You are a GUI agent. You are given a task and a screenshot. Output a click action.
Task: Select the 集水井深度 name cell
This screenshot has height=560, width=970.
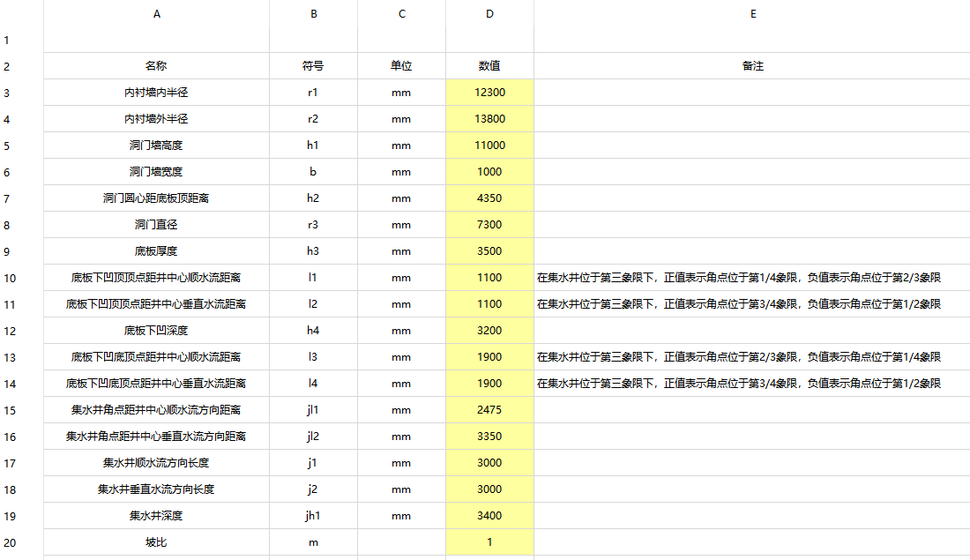pos(157,516)
